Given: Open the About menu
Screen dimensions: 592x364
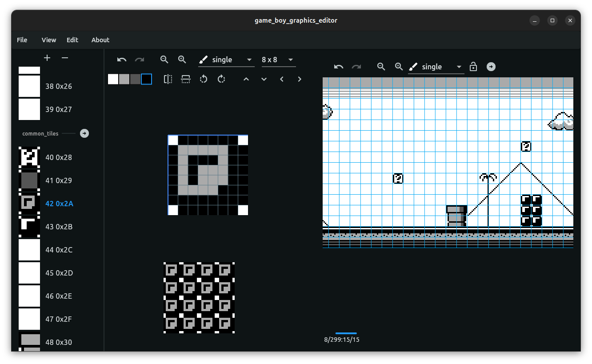Looking at the screenshot, I should 100,40.
